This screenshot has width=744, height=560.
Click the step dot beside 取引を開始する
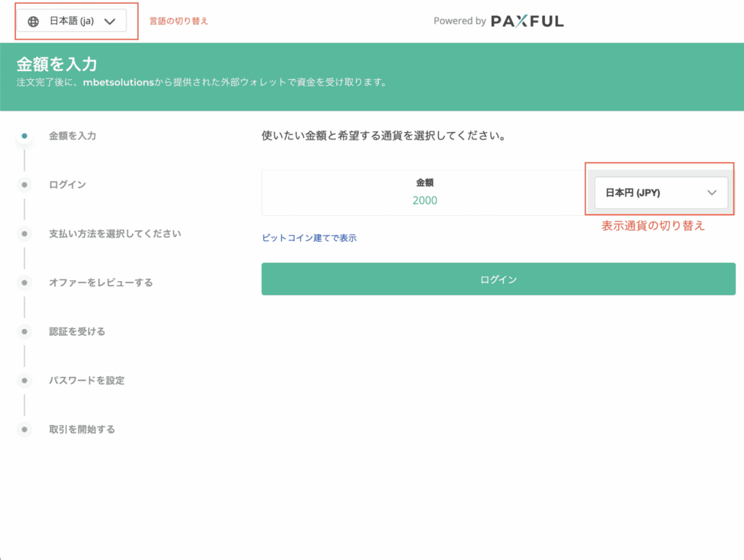pyautogui.click(x=25, y=429)
